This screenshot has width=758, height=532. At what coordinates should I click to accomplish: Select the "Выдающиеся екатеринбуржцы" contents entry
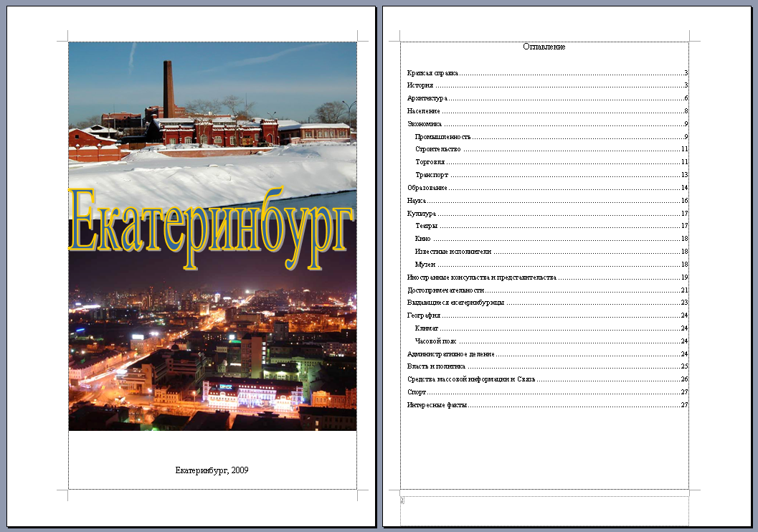pos(547,303)
